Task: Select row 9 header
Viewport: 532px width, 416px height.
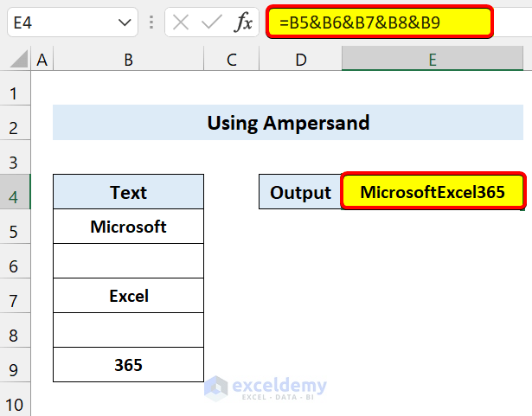Action: [x=16, y=364]
